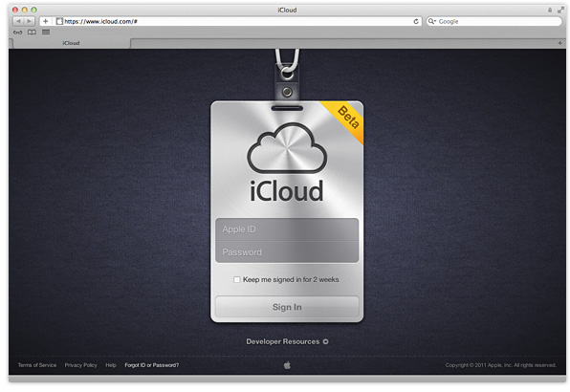Open Terms of Service link
Image resolution: width=570 pixels, height=392 pixels.
pyautogui.click(x=37, y=365)
